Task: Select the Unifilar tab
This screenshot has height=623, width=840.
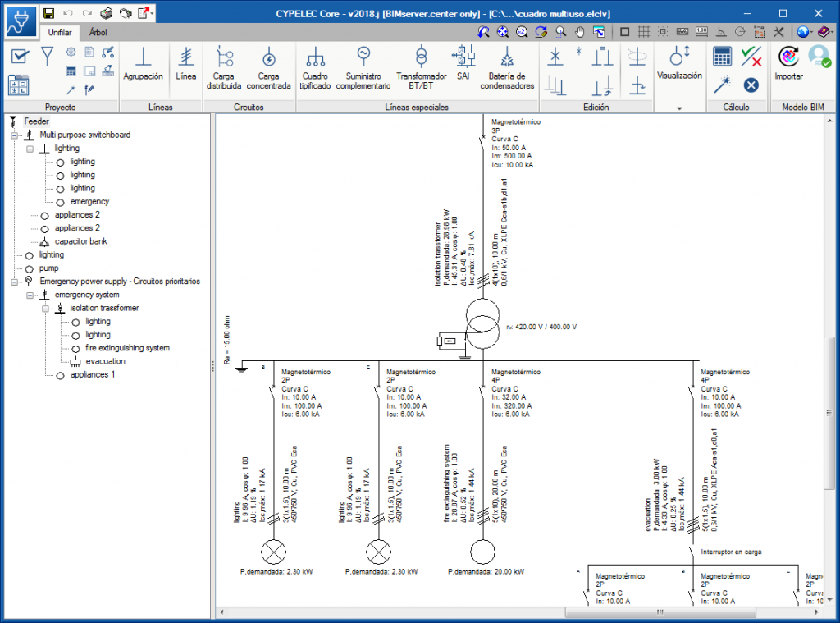Action: point(59,33)
